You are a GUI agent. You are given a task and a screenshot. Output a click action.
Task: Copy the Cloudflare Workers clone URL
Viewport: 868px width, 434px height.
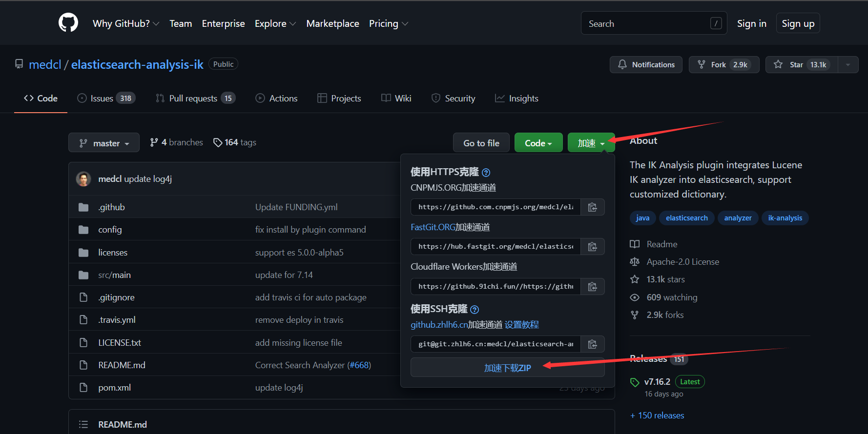coord(593,287)
